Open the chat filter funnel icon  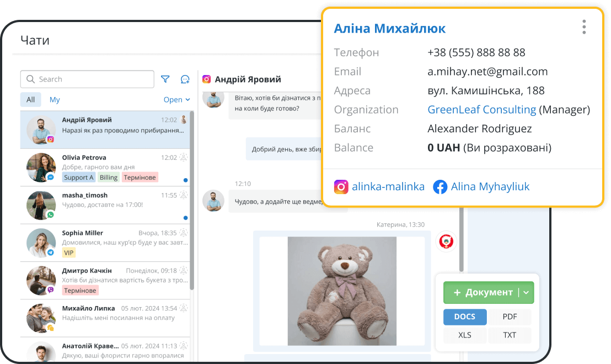tap(165, 79)
